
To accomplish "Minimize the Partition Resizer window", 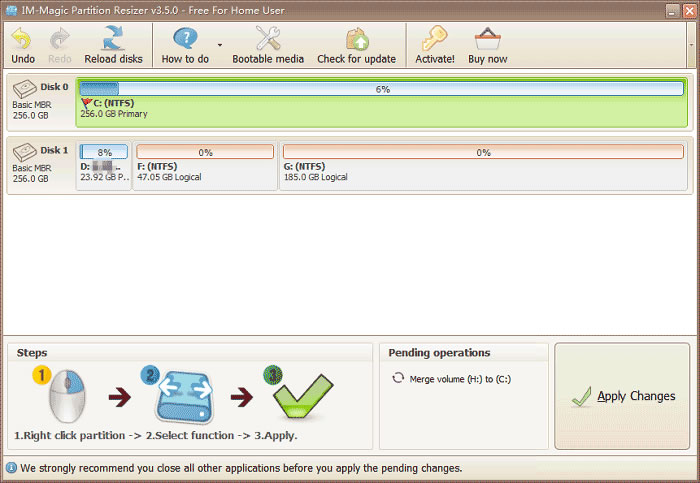I will pos(672,11).
